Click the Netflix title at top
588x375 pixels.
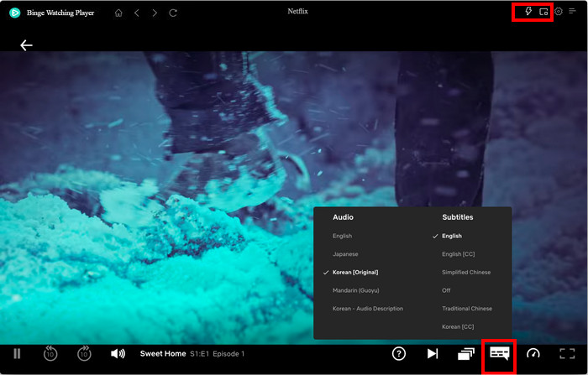tap(297, 11)
